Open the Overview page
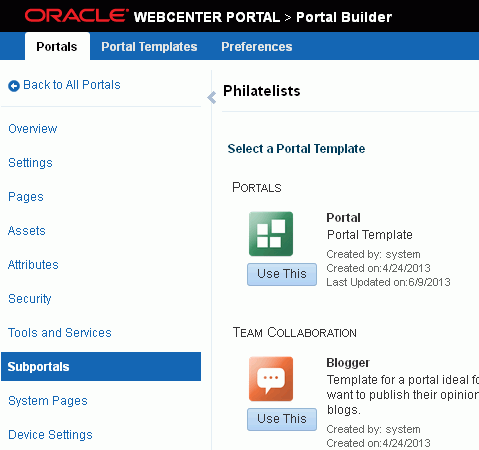 pos(33,129)
